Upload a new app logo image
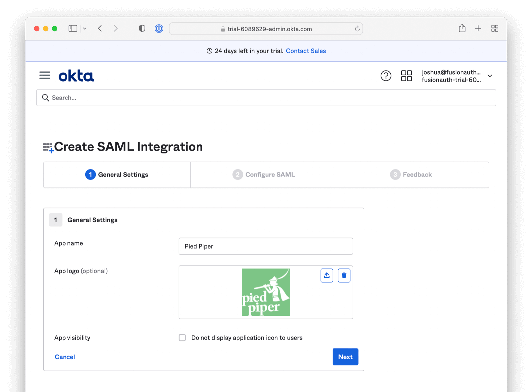The image size is (532, 392). (x=327, y=275)
